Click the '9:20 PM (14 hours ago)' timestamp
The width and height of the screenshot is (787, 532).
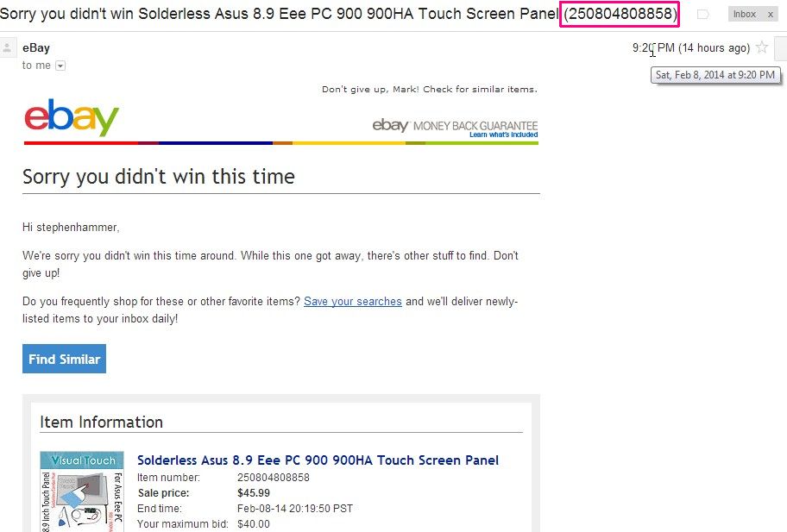pos(691,48)
